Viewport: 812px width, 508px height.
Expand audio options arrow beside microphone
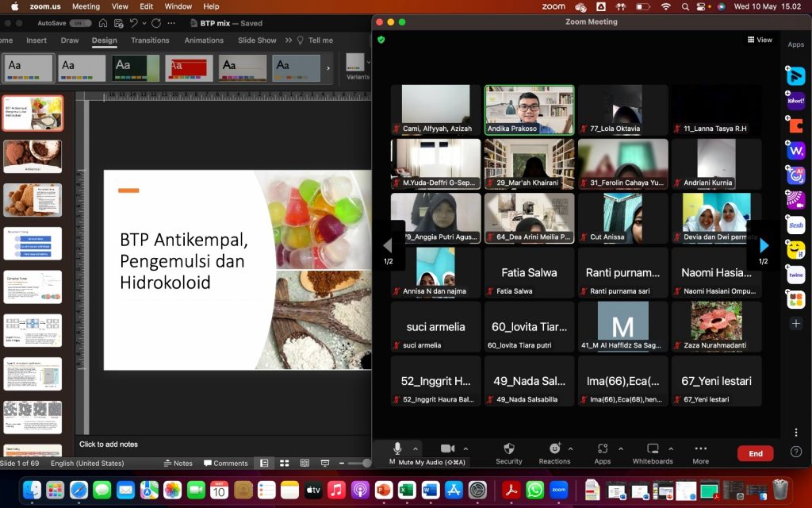pos(416,448)
